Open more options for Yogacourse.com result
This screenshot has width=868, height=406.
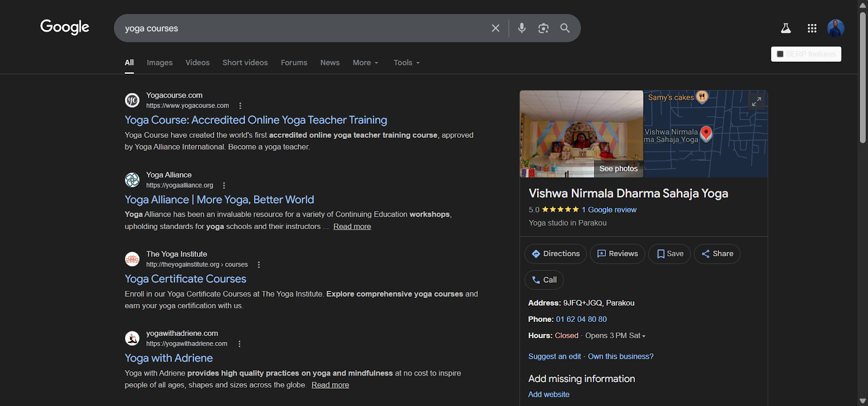click(x=240, y=106)
